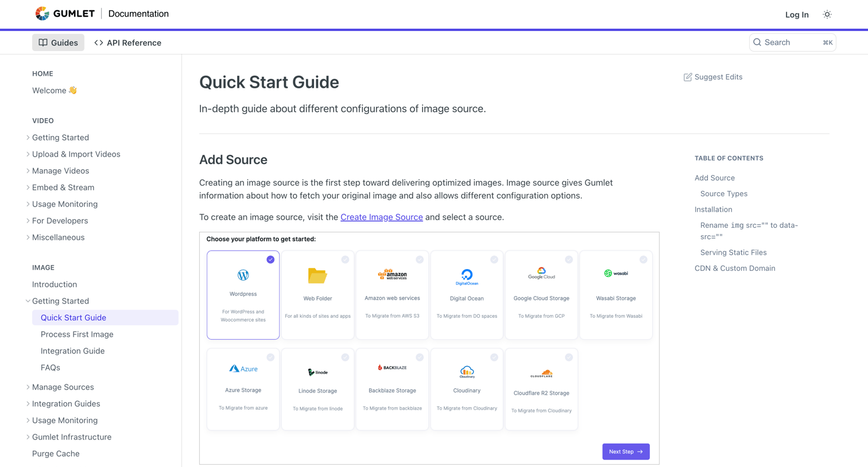
Task: Check the Amazon web services card checkmark
Action: (420, 259)
